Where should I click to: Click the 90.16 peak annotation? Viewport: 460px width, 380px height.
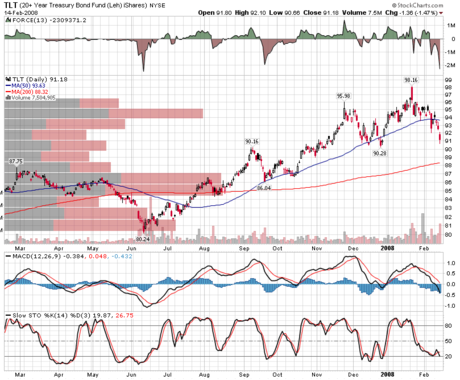(252, 142)
